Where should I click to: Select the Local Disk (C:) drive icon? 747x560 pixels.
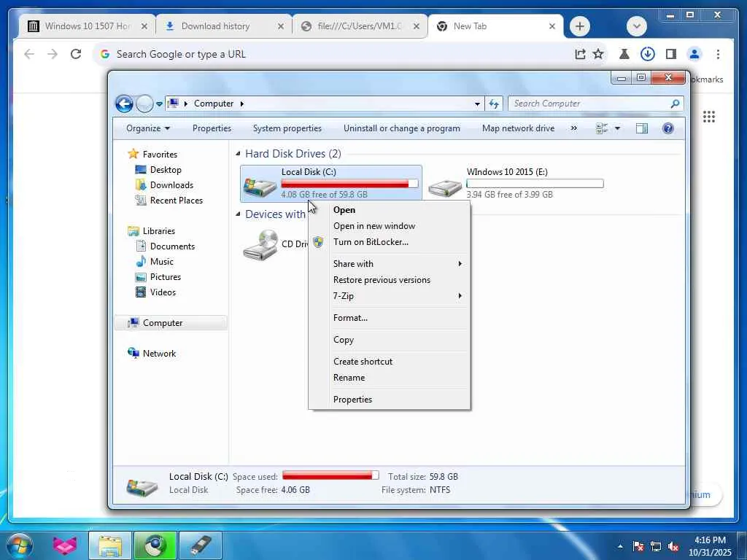tap(260, 186)
